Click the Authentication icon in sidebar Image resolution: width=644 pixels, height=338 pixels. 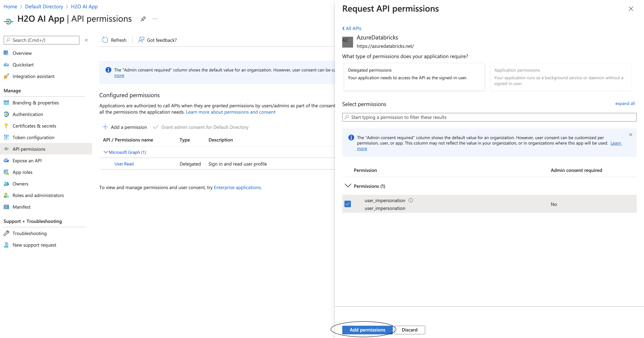[x=6, y=114]
